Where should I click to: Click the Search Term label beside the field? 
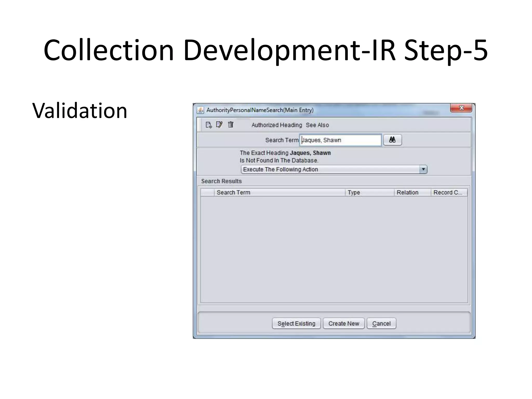pyautogui.click(x=282, y=140)
